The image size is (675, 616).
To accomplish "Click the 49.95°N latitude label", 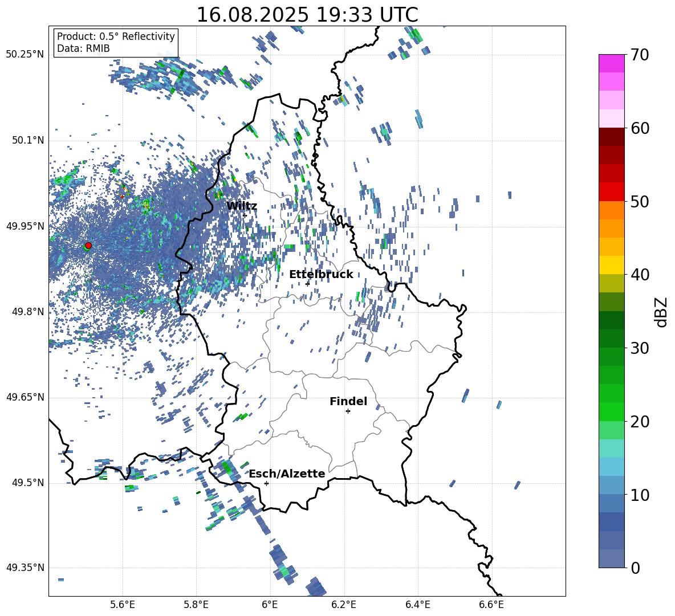I will tap(25, 226).
